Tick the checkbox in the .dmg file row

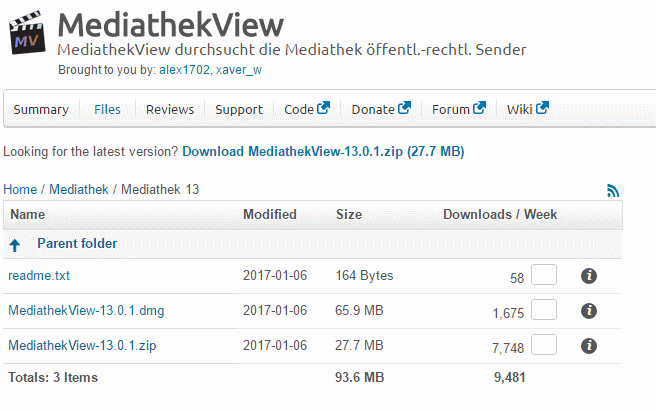pyautogui.click(x=544, y=310)
